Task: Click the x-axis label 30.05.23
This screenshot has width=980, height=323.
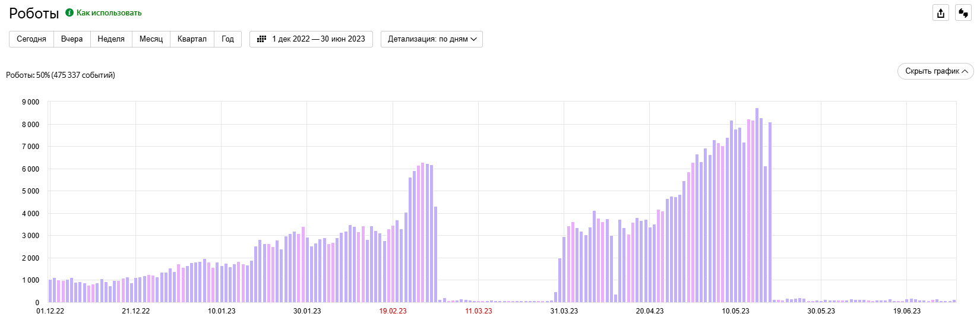Action: pyautogui.click(x=821, y=311)
